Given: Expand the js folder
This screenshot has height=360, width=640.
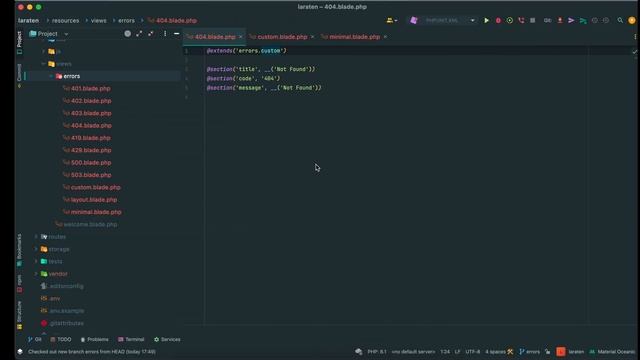Looking at the screenshot, I should (44, 51).
